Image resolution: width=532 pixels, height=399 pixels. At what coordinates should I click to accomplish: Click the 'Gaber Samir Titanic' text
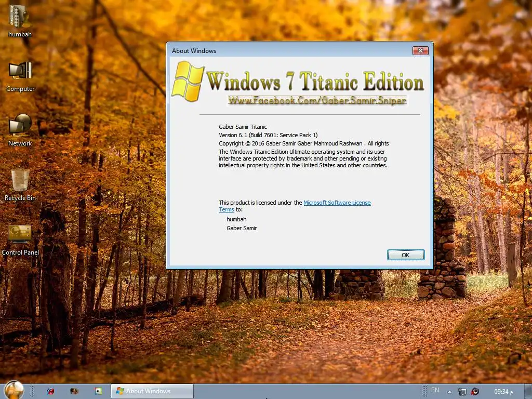click(x=243, y=127)
